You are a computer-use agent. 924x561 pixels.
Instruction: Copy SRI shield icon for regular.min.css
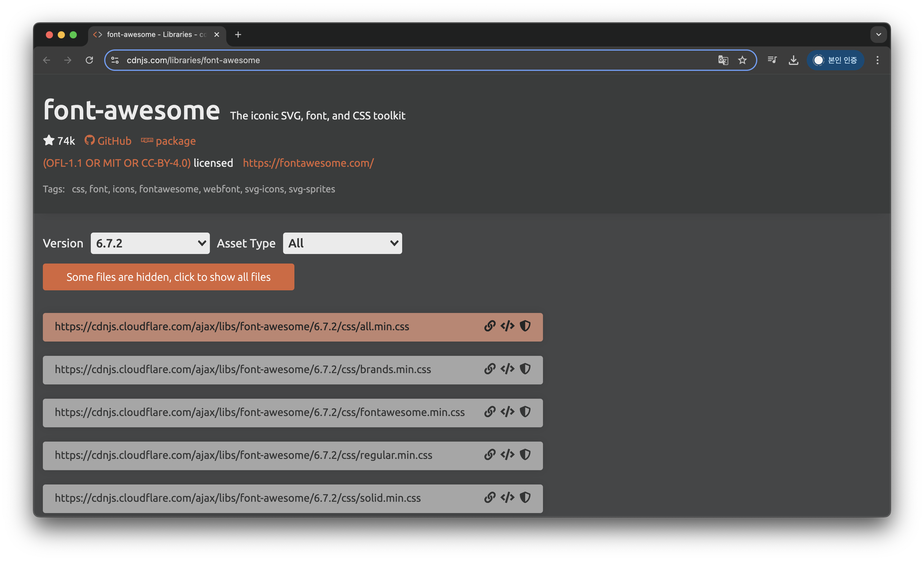click(525, 454)
